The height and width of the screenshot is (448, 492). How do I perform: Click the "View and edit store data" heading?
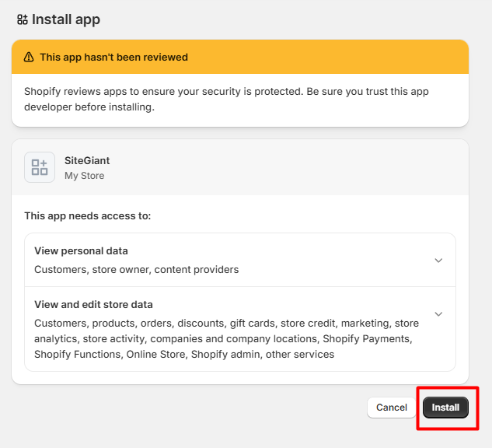pyautogui.click(x=93, y=305)
